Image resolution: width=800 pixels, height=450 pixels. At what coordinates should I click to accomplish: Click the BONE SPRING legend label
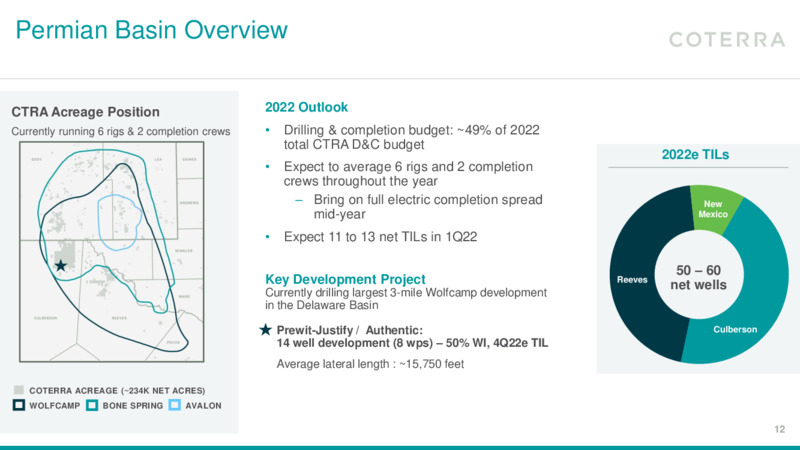point(133,406)
